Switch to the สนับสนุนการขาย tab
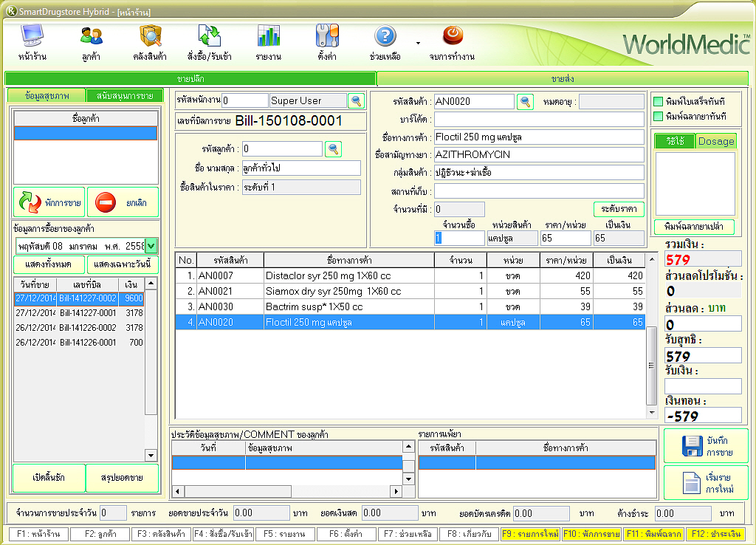Viewport: 756px width, 545px height. 125,95
